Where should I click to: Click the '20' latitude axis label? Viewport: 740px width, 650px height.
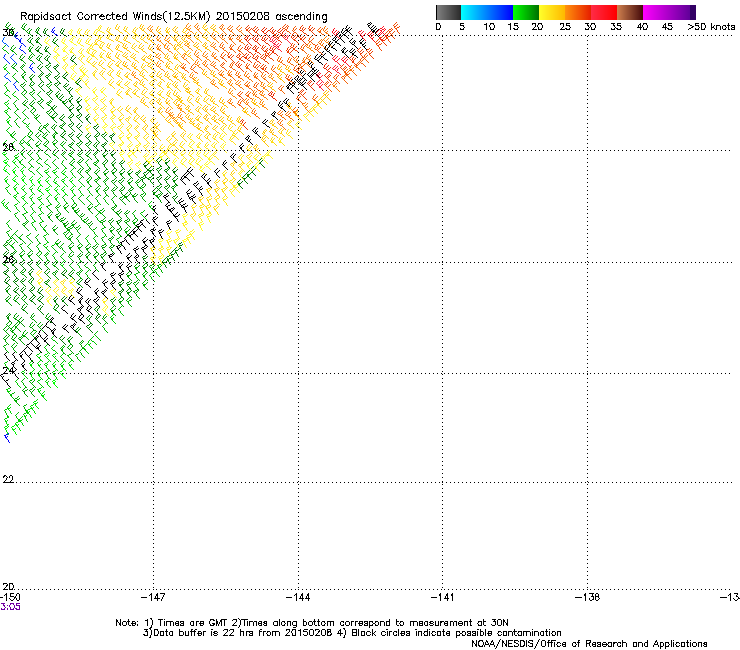pyautogui.click(x=8, y=586)
